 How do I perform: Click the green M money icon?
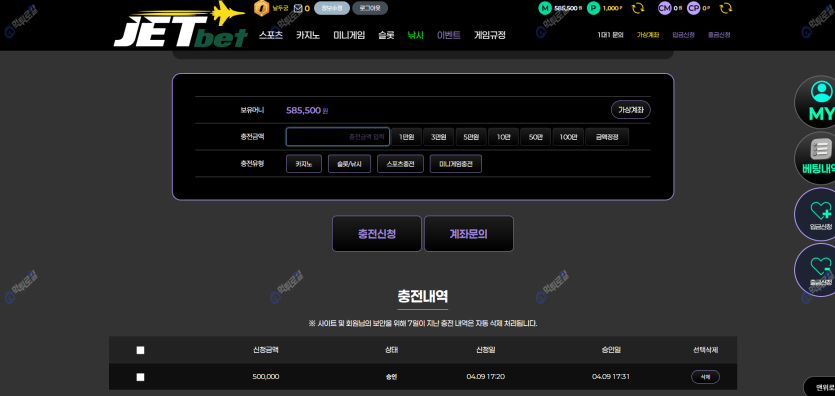544,8
